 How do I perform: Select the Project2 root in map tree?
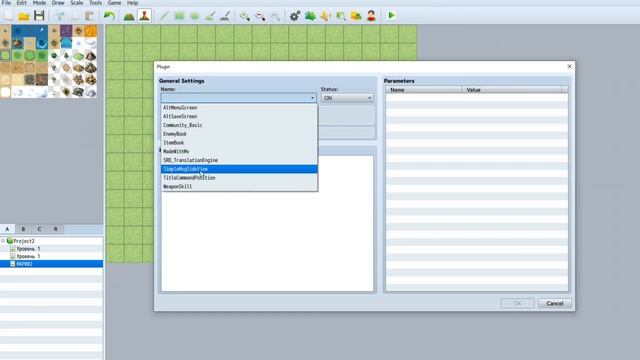[24, 241]
